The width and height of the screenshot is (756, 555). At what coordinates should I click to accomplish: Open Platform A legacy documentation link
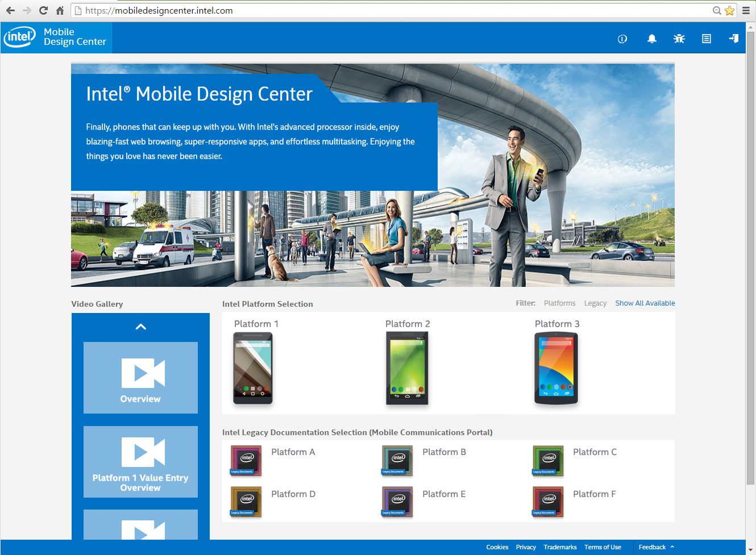[x=293, y=452]
